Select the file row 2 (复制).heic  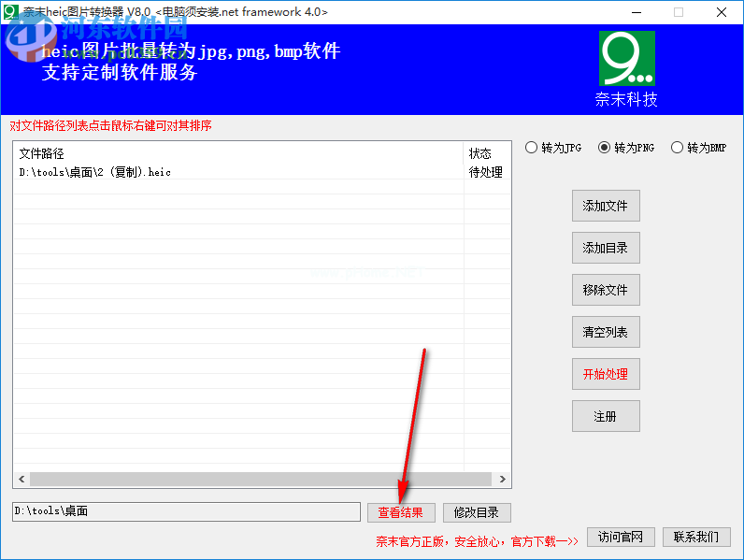262,172
